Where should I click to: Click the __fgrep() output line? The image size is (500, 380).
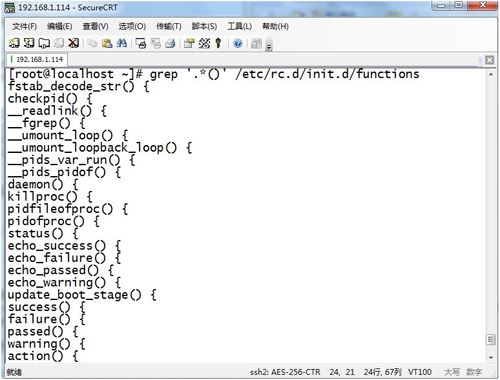[x=47, y=123]
